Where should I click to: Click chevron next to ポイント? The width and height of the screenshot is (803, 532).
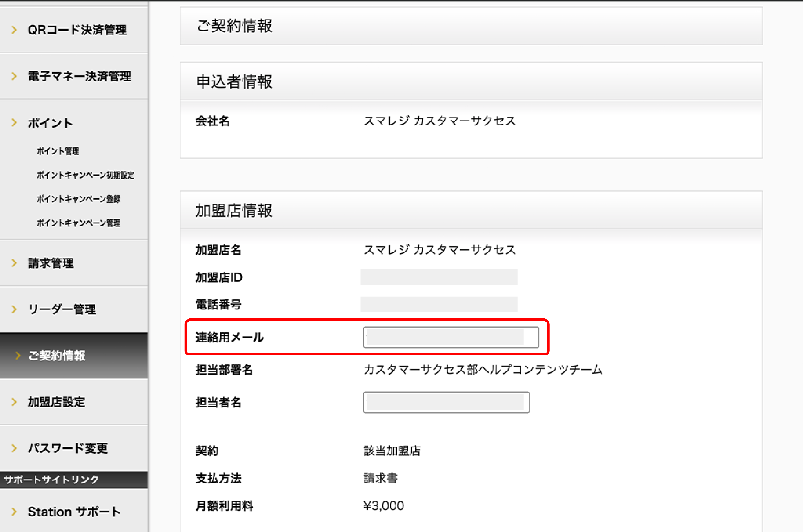click(14, 123)
